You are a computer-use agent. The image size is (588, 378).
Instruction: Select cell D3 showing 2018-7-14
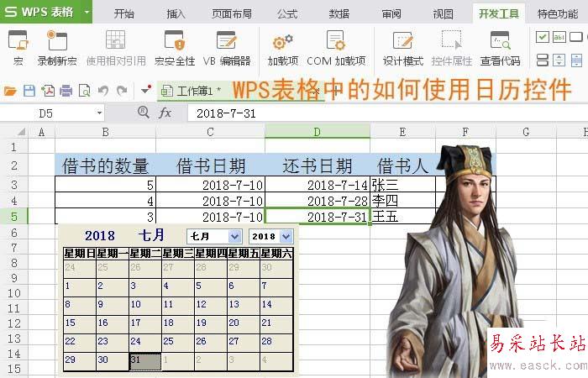318,185
